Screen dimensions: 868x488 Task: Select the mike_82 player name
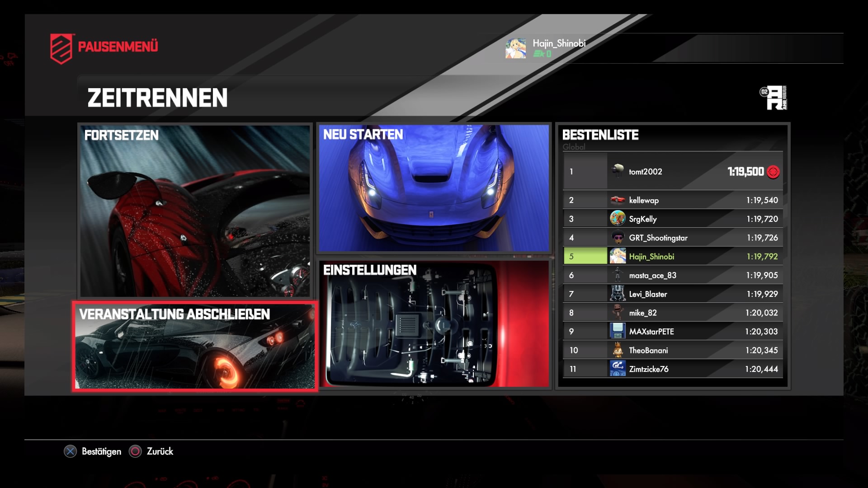pos(643,313)
